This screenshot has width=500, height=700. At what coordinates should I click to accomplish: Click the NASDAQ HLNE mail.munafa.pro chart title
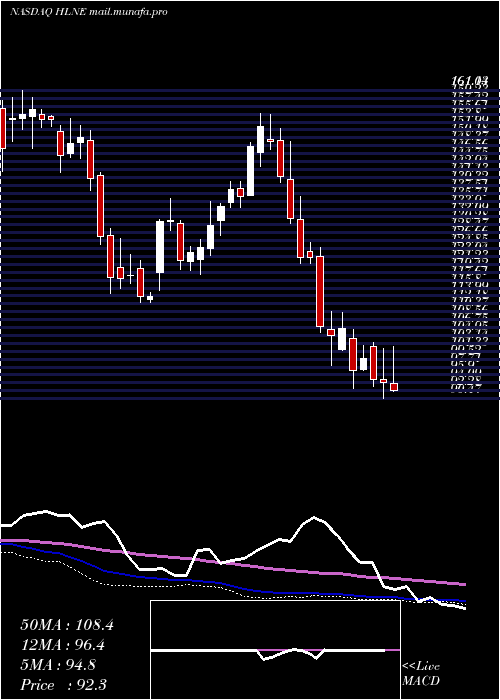pos(89,12)
